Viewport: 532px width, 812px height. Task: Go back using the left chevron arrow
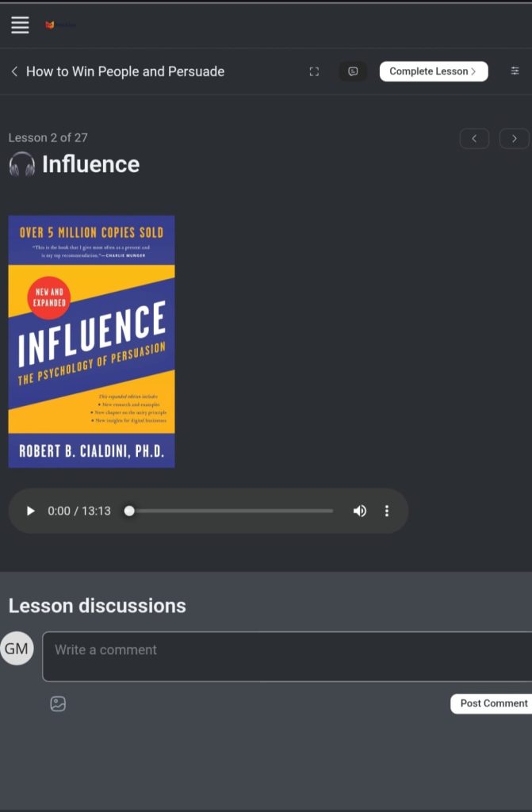[14, 71]
